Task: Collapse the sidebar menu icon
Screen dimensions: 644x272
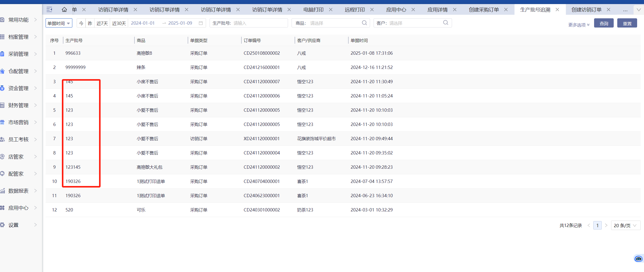Action: coord(49,10)
